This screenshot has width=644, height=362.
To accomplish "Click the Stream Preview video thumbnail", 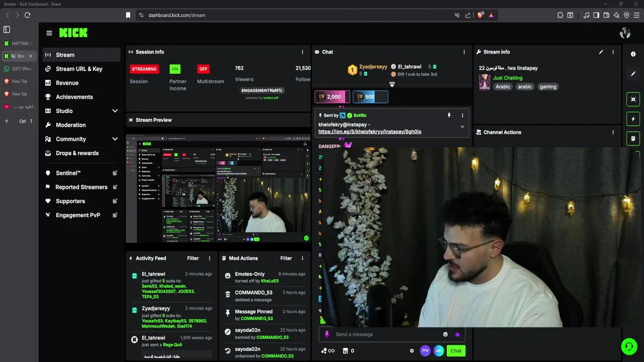I will [218, 189].
